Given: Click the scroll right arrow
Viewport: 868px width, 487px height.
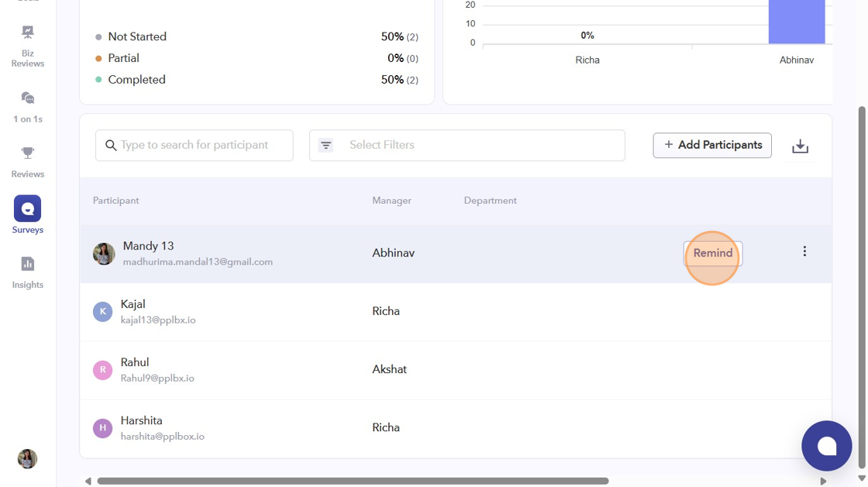Looking at the screenshot, I should coord(823,481).
